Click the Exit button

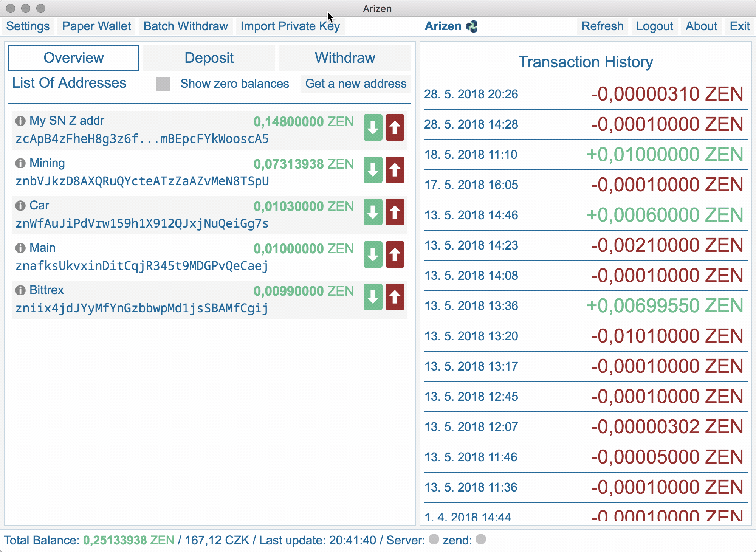click(740, 26)
